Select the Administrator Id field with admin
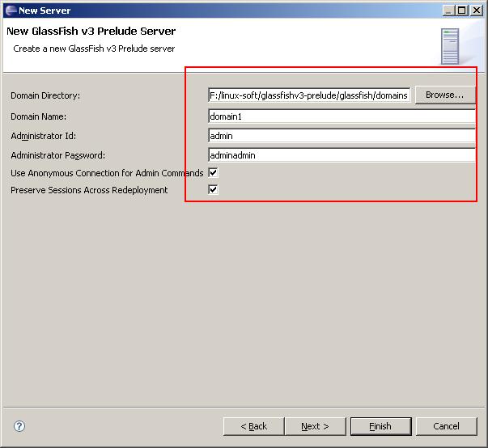 click(342, 136)
